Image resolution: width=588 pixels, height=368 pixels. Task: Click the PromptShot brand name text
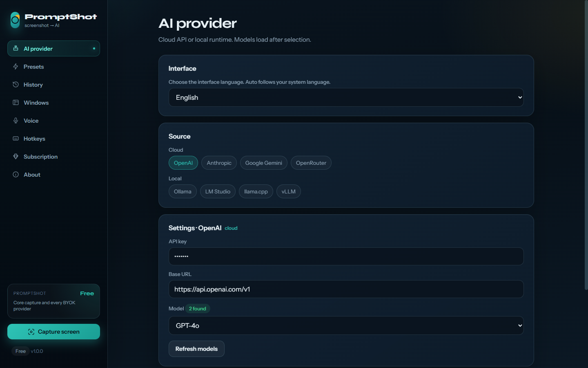coord(61,17)
